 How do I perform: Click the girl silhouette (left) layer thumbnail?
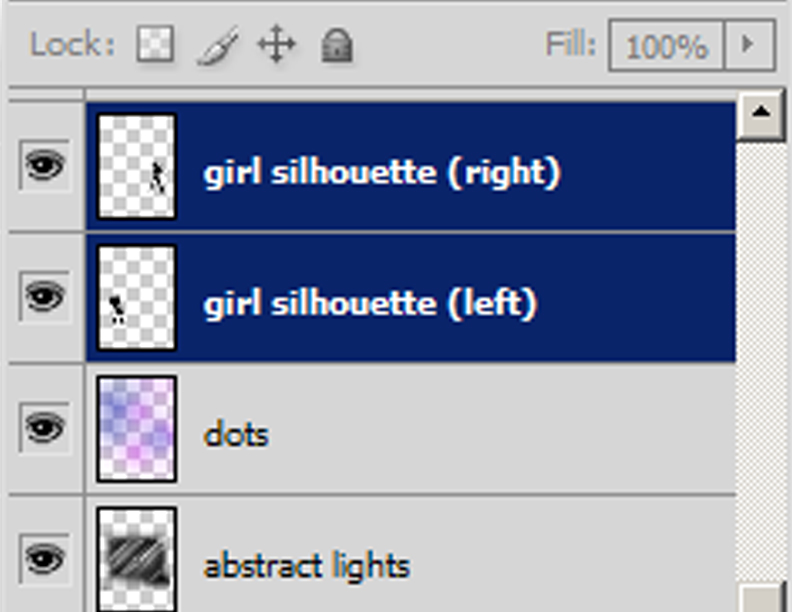coord(137,298)
